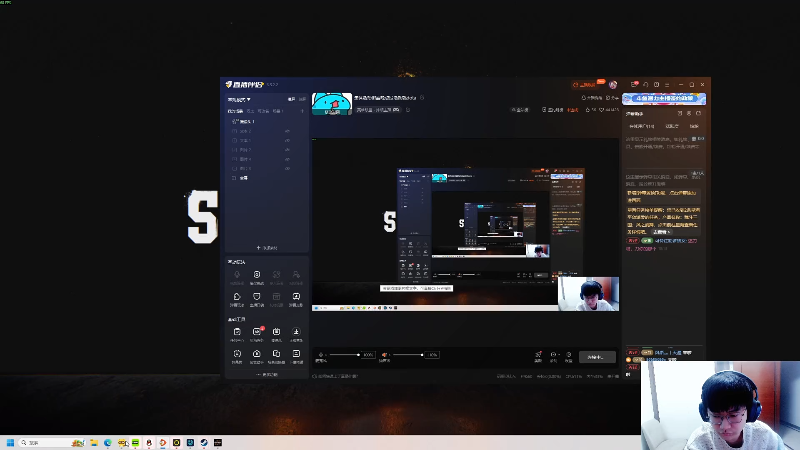800x450 pixels.
Task: Open the category pill under the stream title
Action: pyautogui.click(x=378, y=110)
